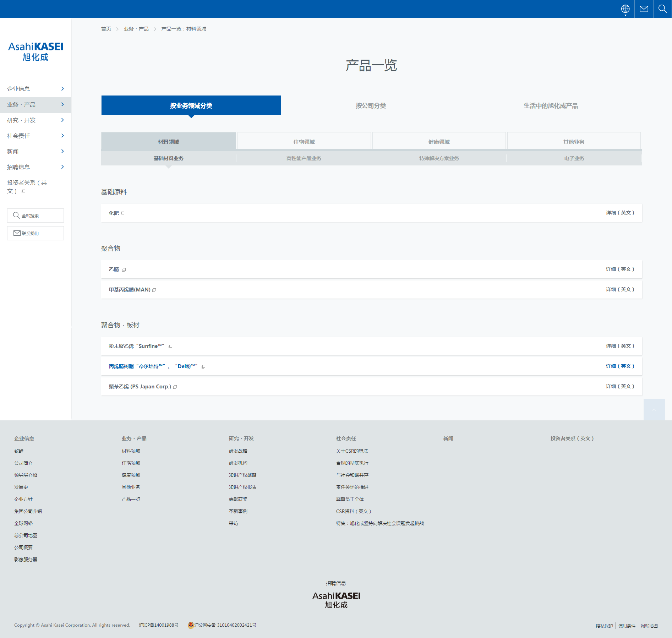Click the envelope icon in 联系我们 button
Viewport: 672px width, 638px height.
[17, 233]
